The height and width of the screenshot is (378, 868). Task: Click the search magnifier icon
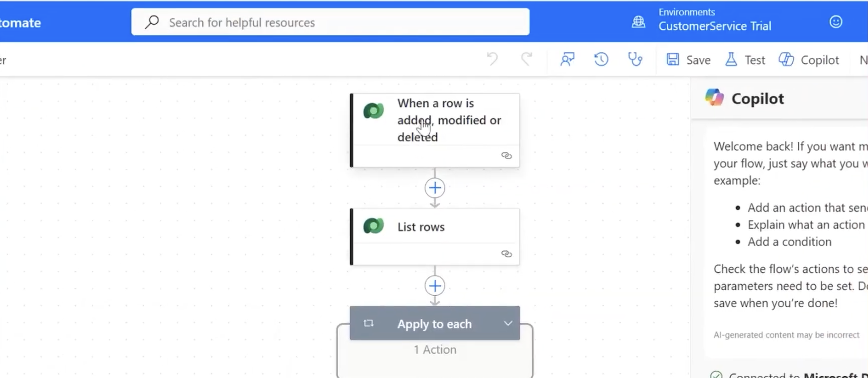pos(152,22)
